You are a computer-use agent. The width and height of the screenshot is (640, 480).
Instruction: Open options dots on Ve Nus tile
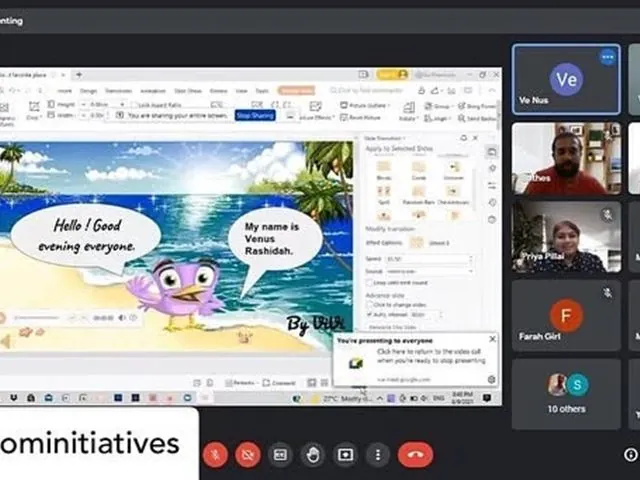point(608,57)
